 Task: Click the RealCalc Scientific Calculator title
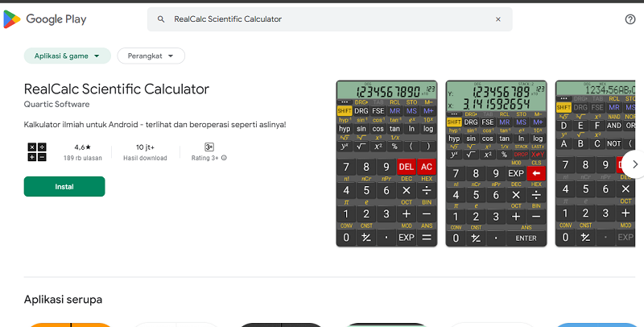(x=117, y=89)
